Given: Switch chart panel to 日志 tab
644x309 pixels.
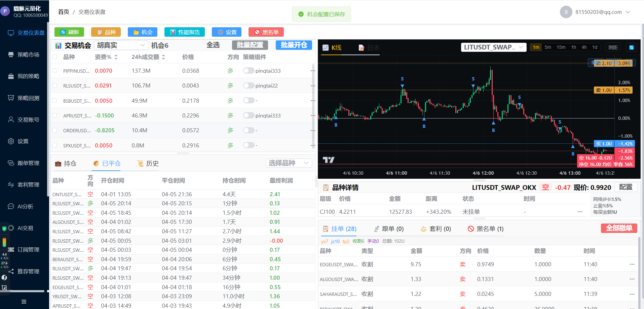Looking at the screenshot, I should (x=369, y=48).
